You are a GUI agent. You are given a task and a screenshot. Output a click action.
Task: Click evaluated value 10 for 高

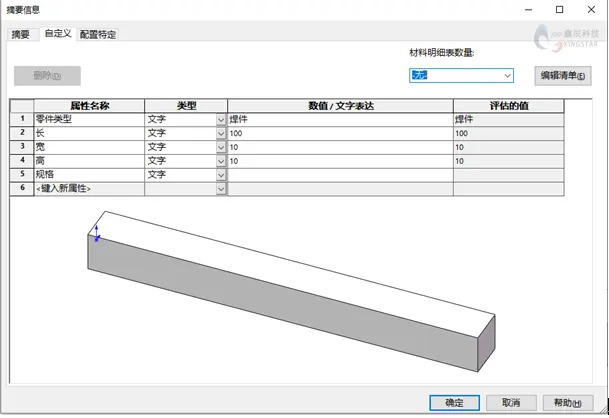[509, 161]
